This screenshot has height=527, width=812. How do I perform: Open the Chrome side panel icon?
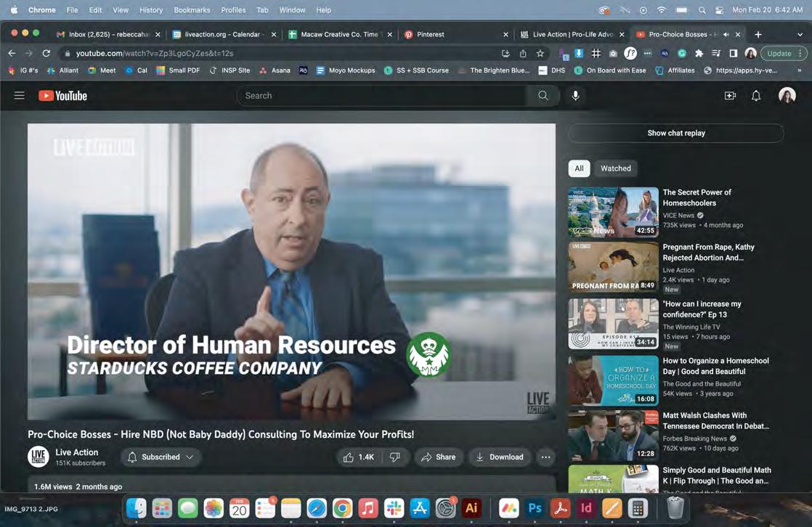[734, 53]
